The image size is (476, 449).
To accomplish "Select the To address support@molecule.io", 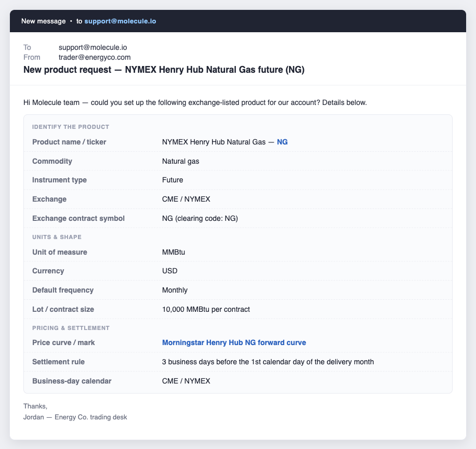I will pyautogui.click(x=92, y=47).
